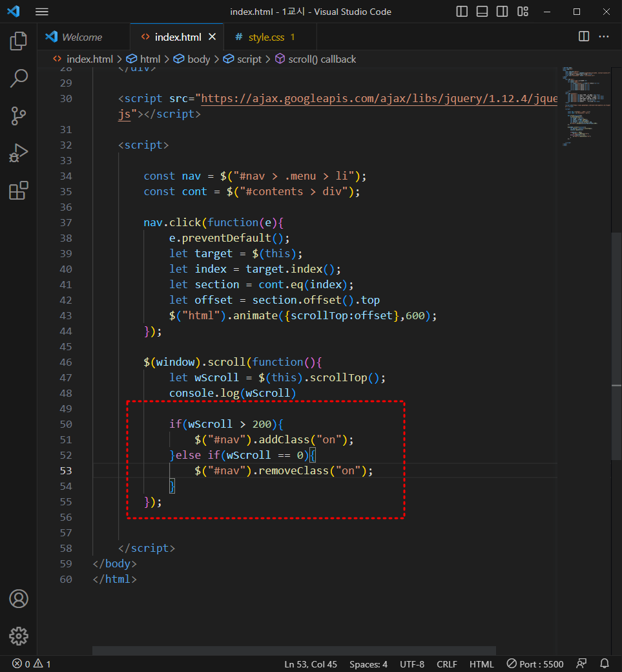This screenshot has width=622, height=672.
Task: Change the CRLF end of line sequence
Action: [x=447, y=664]
